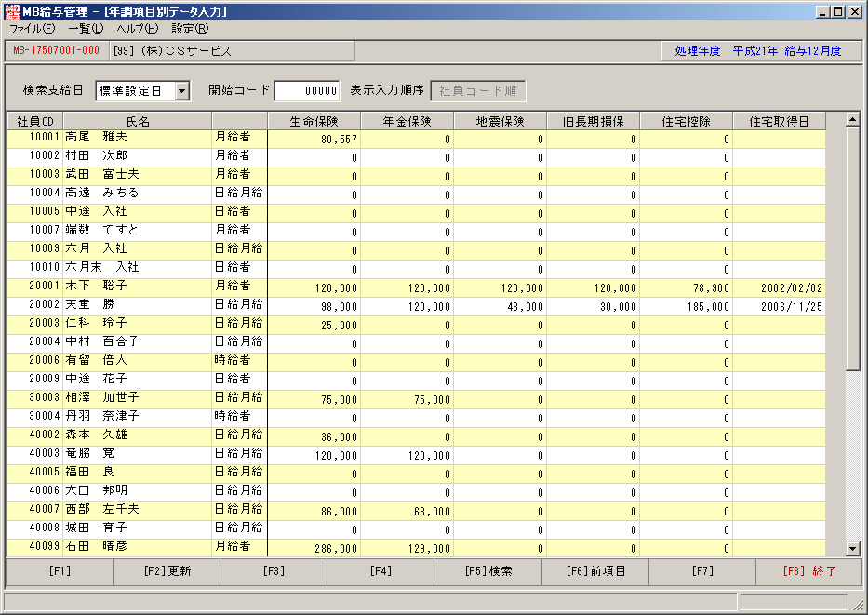Click the 旧長期損保 column header
The image size is (868, 615).
pos(593,121)
